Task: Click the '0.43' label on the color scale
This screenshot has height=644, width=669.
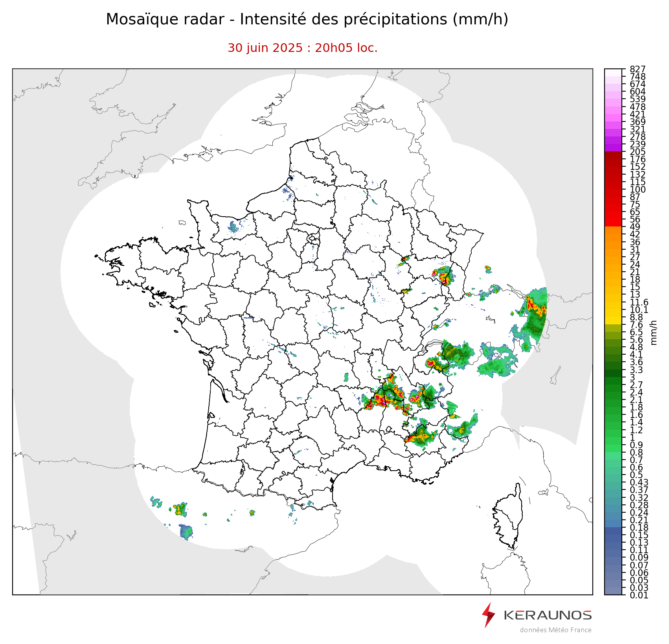Action: [x=639, y=482]
